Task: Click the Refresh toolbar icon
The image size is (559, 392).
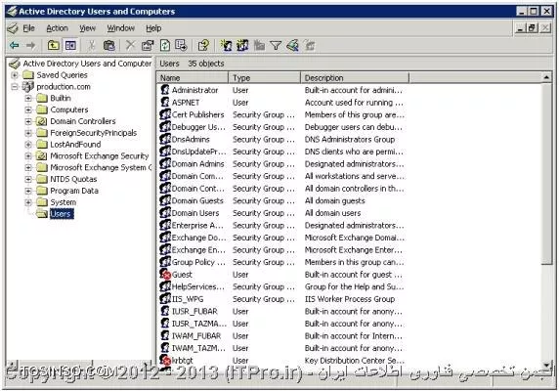Action: point(164,45)
